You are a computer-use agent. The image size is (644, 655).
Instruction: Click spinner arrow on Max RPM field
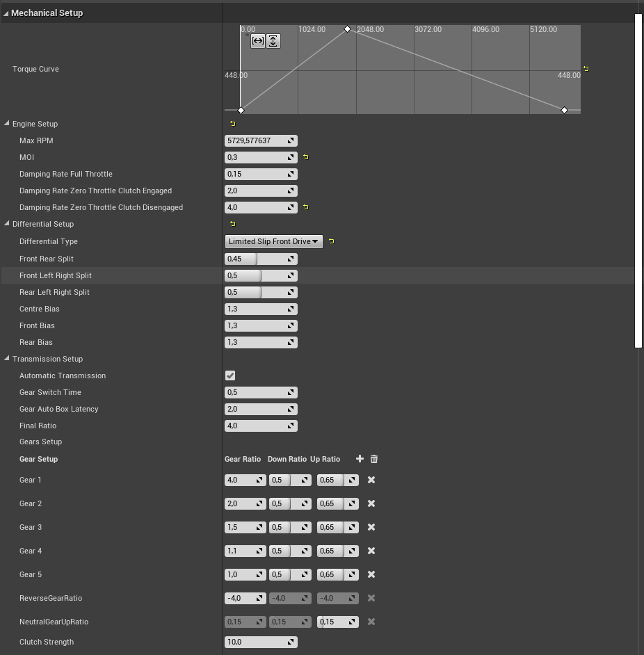click(x=291, y=140)
